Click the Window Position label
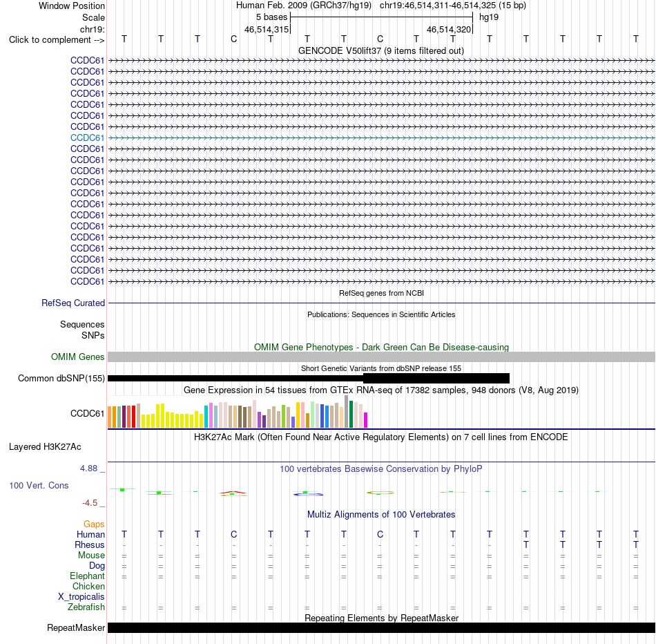The image size is (656, 644). click(72, 6)
